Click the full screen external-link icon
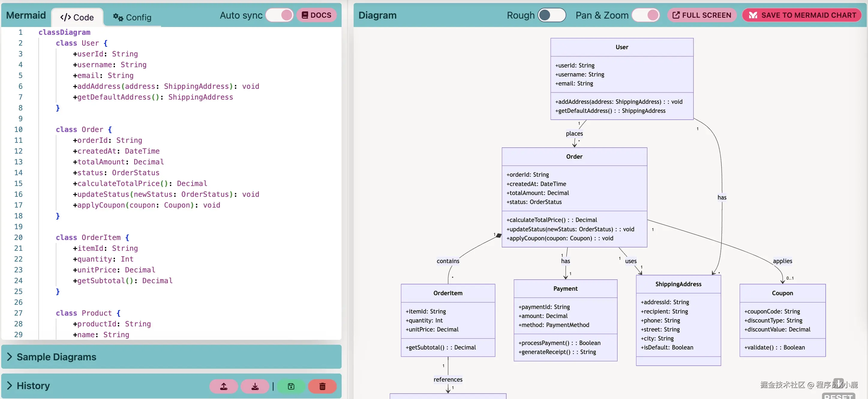The height and width of the screenshot is (399, 868). (x=676, y=15)
